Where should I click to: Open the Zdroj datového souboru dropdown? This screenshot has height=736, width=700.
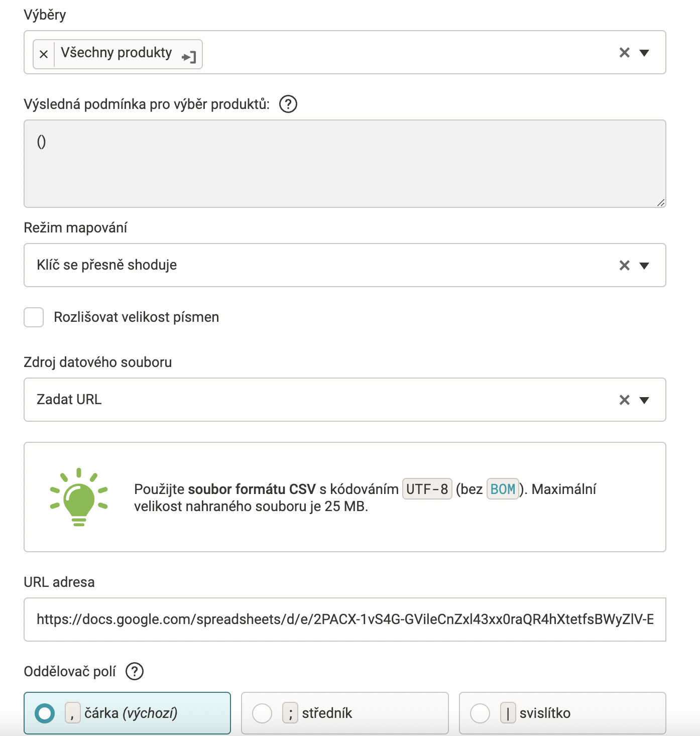pos(644,400)
